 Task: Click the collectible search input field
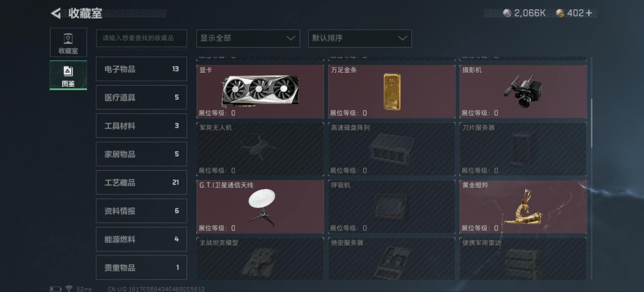[x=141, y=38]
